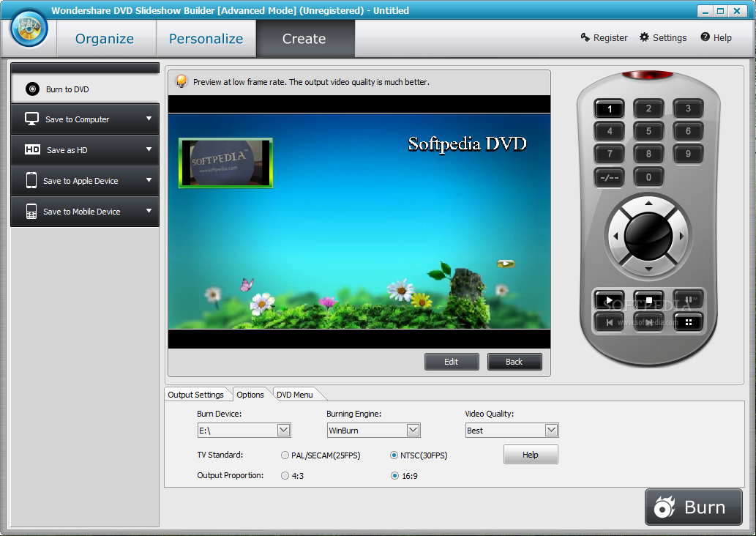Click the remote -/-- key
756x536 pixels.
tap(610, 177)
